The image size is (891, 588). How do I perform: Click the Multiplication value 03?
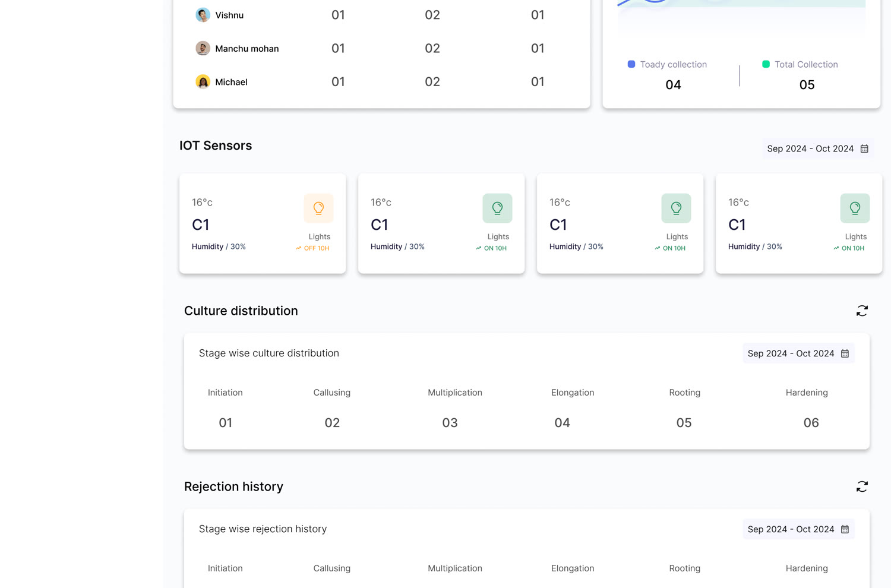450,423
